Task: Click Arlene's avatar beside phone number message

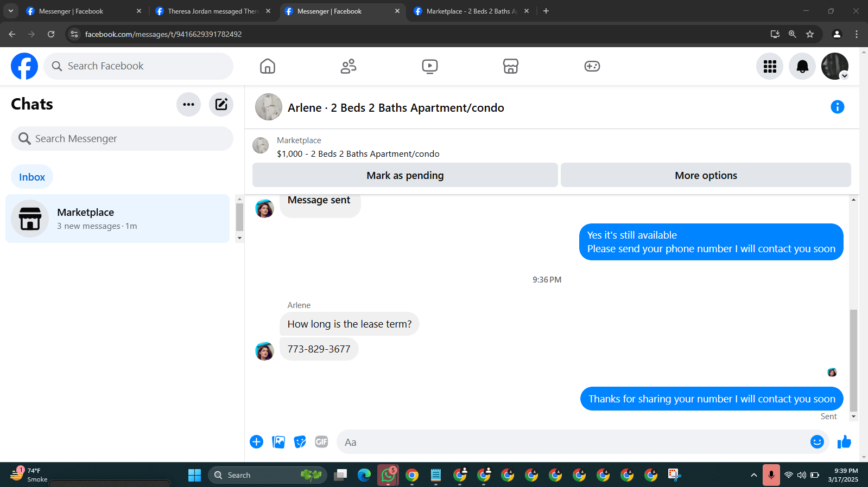Action: (264, 351)
